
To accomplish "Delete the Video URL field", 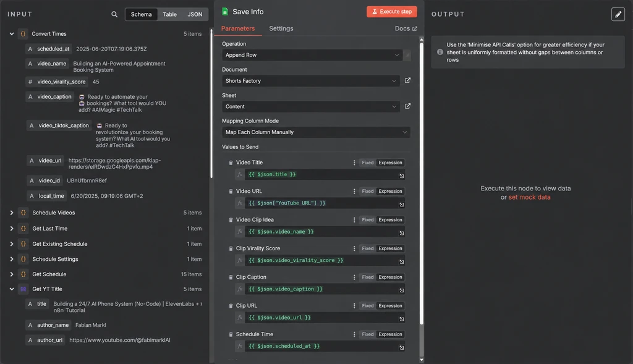I will (x=231, y=192).
